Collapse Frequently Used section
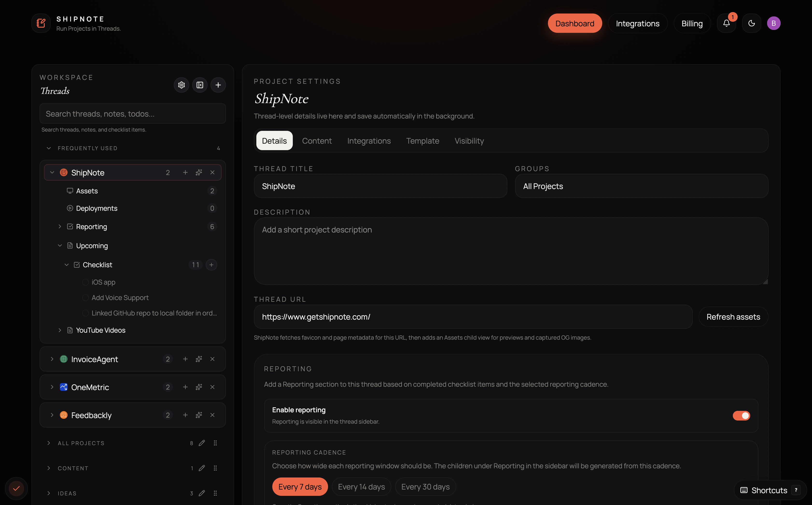 point(49,148)
